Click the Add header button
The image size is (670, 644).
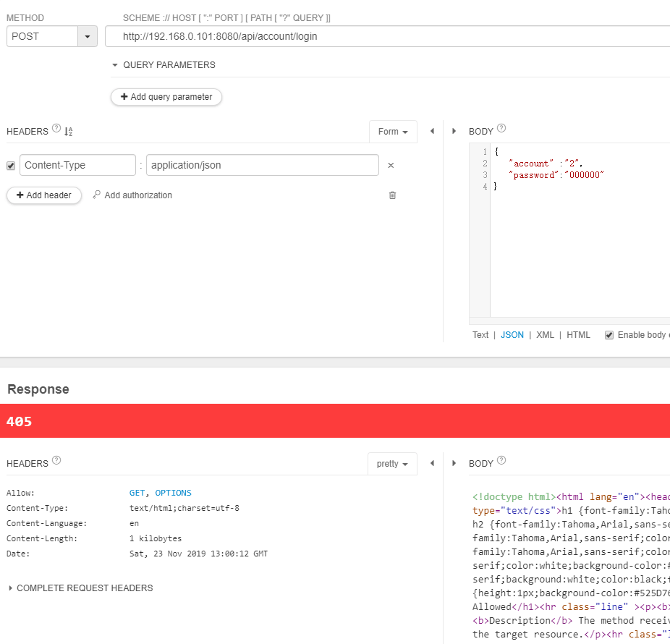44,195
